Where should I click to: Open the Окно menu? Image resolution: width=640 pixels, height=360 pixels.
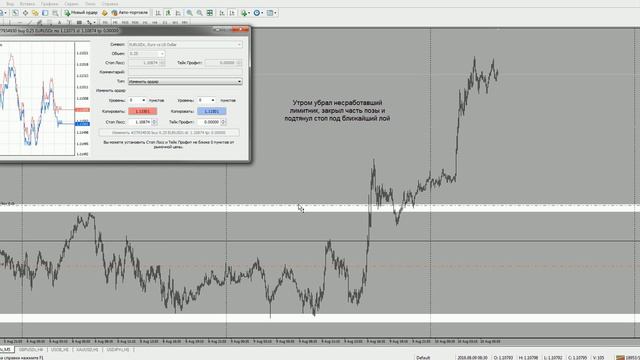[90, 4]
